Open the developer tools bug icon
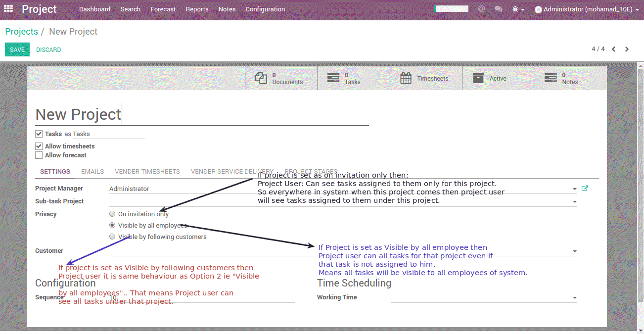The image size is (644, 334). 518,9
